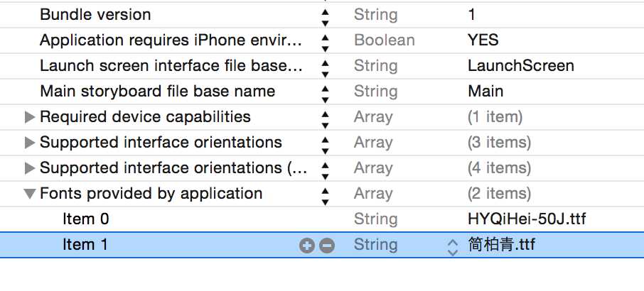Open key stepper for Application requires iPhone environment
The width and height of the screenshot is (644, 291).
326,40
